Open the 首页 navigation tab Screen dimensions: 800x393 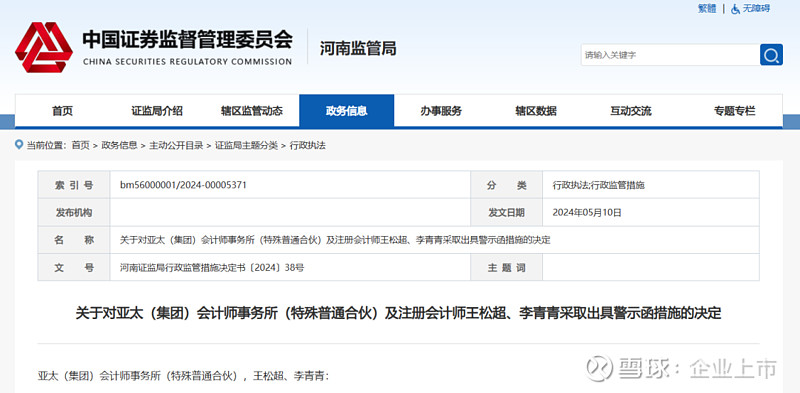coord(62,111)
